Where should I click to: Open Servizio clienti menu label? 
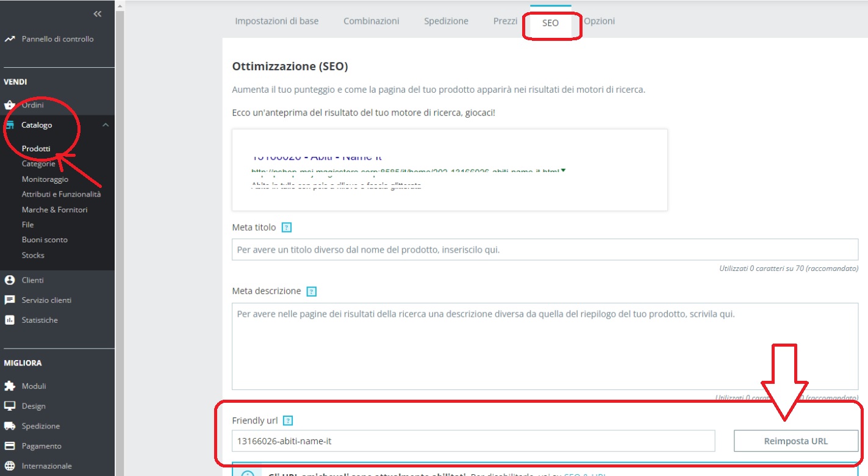pos(46,300)
